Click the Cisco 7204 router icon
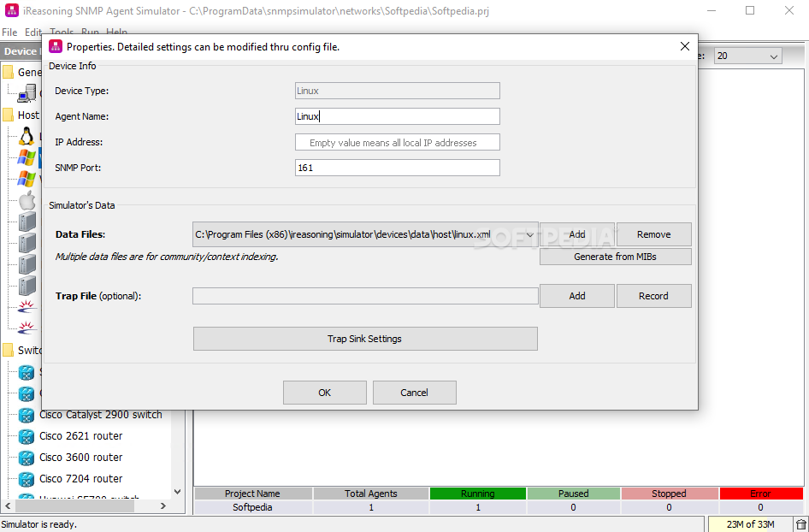The image size is (809, 532). coord(27,479)
